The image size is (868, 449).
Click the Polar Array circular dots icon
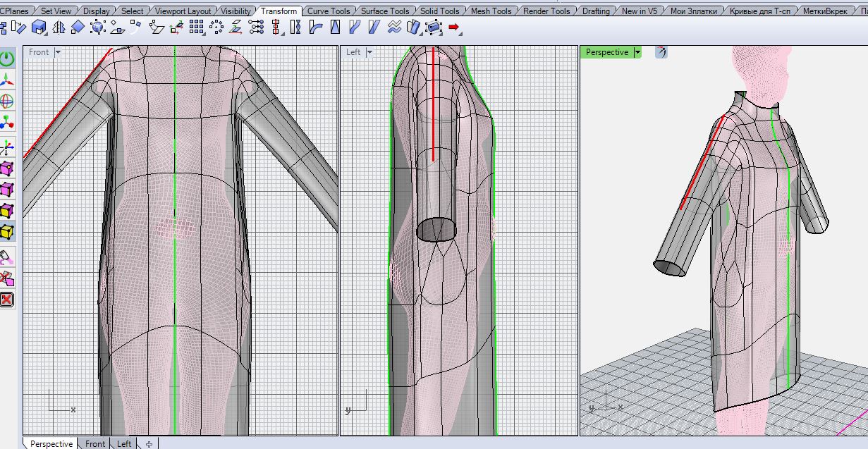click(x=216, y=27)
